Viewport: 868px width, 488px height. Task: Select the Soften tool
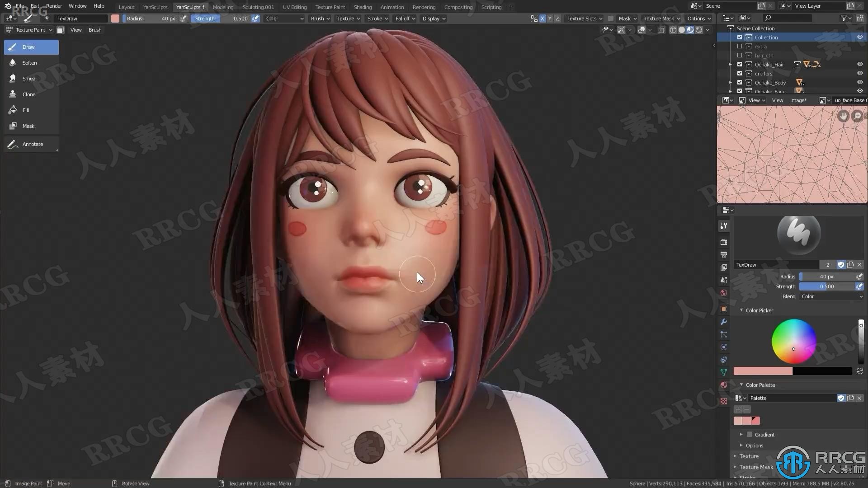pyautogui.click(x=31, y=63)
